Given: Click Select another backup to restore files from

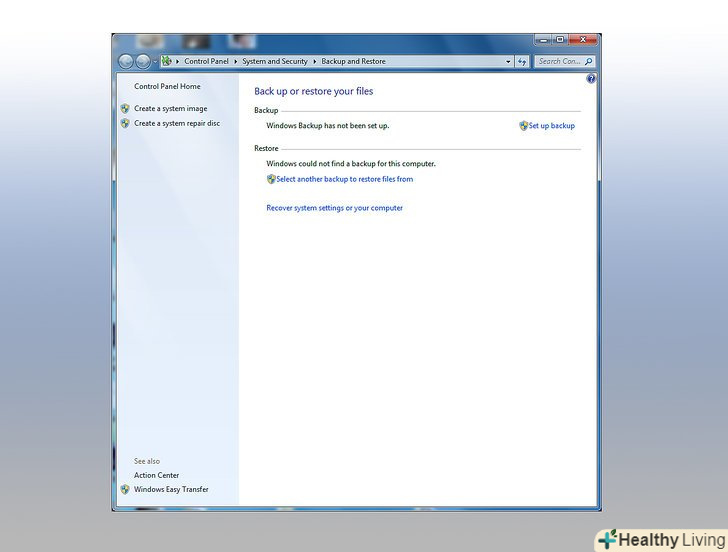Looking at the screenshot, I should 344,179.
